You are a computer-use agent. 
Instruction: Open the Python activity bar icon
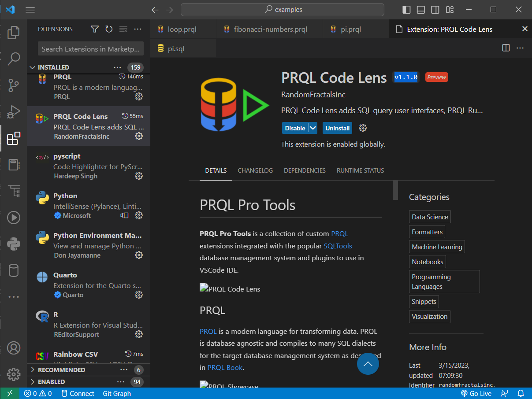coord(14,244)
